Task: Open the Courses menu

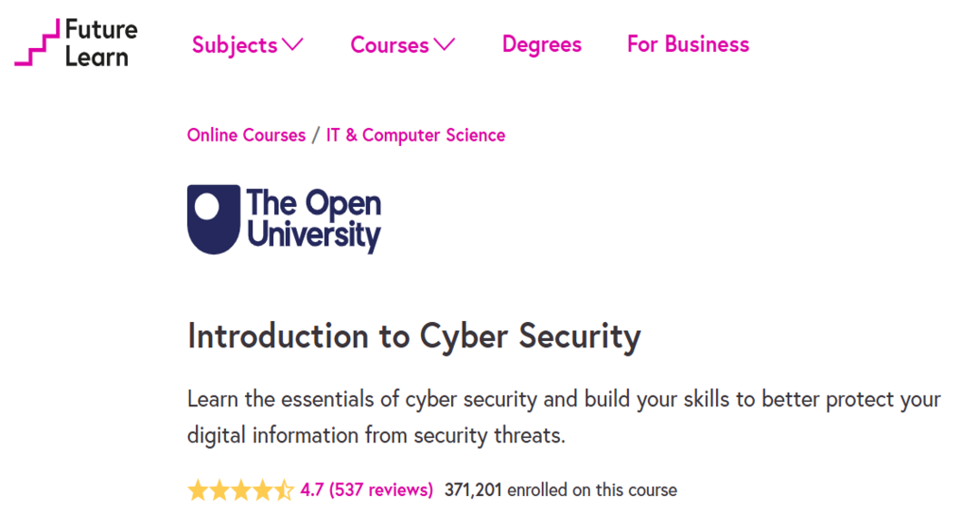Action: (389, 44)
